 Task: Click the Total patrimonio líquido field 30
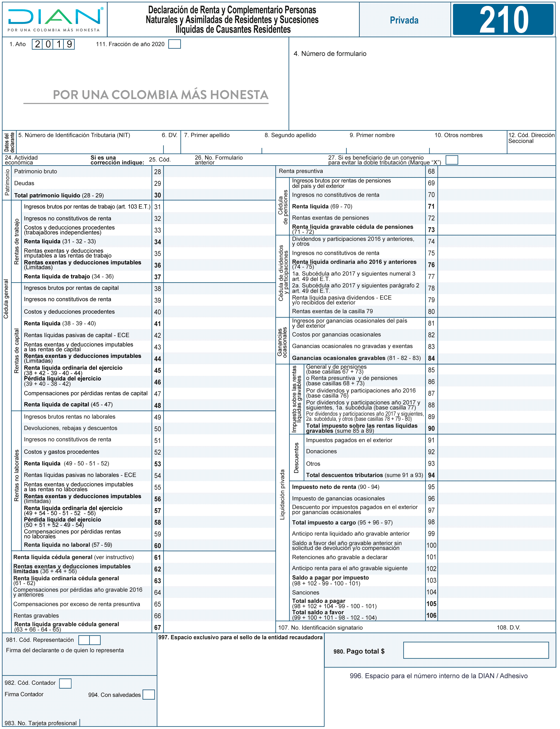(219, 195)
